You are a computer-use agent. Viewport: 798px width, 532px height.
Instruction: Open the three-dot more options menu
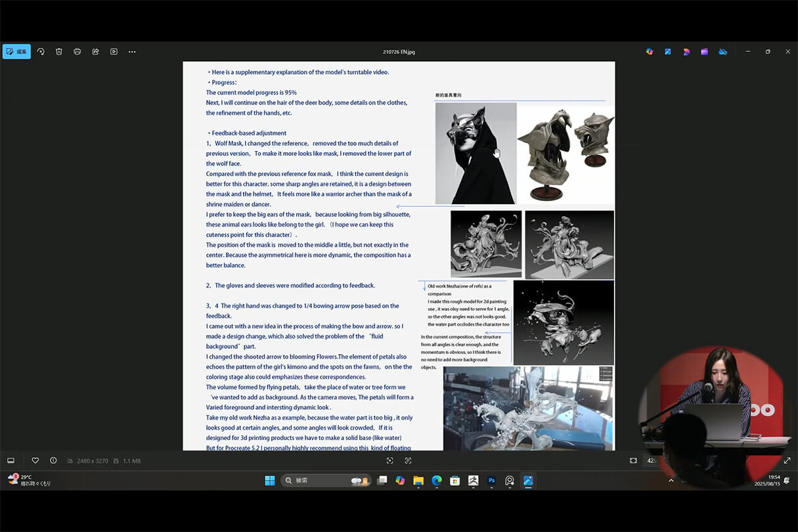pyautogui.click(x=132, y=51)
